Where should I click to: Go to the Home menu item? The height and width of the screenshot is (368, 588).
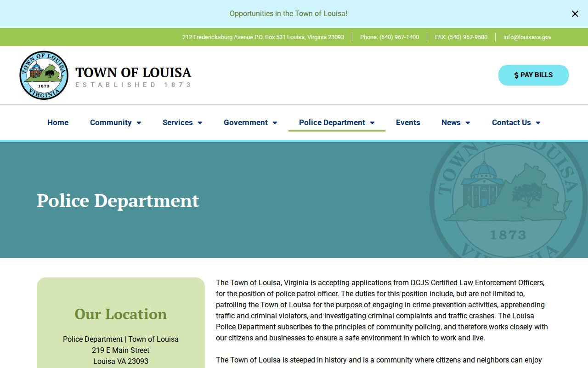(x=58, y=122)
